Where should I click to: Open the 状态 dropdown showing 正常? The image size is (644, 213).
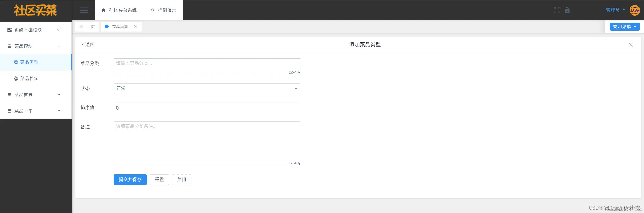tap(207, 89)
